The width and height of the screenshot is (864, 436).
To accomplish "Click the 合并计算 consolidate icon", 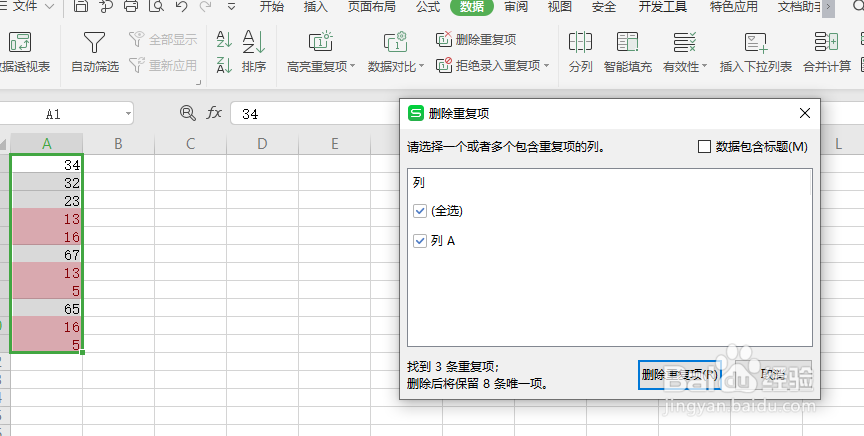I will (827, 42).
